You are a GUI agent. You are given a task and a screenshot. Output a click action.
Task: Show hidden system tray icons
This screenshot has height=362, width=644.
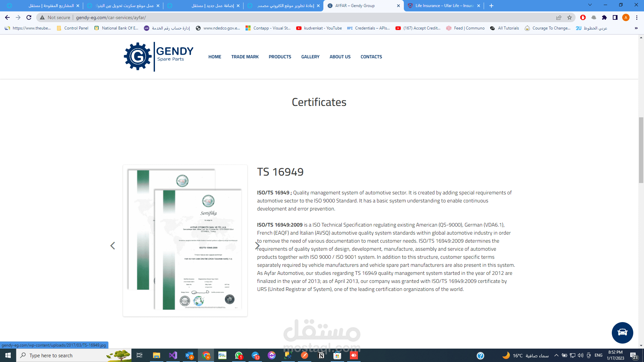(556, 355)
